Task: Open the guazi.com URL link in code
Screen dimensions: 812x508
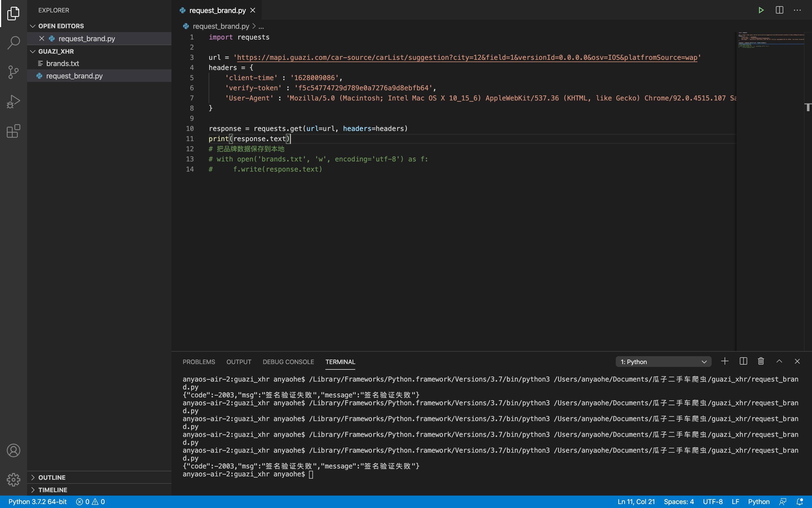Action: point(467,58)
